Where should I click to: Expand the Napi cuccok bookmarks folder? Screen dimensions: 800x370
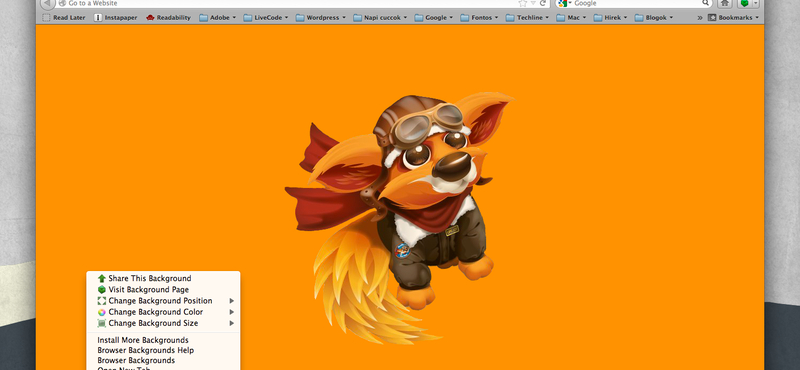pos(380,17)
